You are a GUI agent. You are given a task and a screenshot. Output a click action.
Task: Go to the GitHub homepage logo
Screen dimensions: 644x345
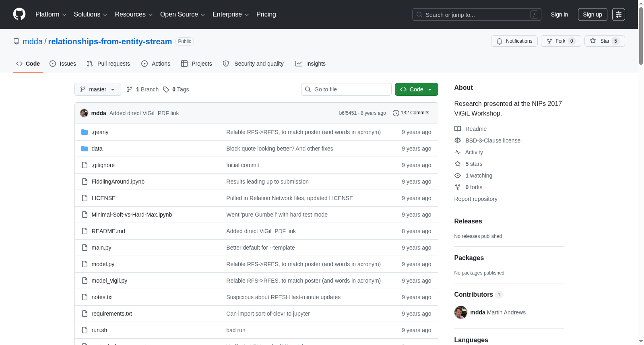tap(19, 14)
